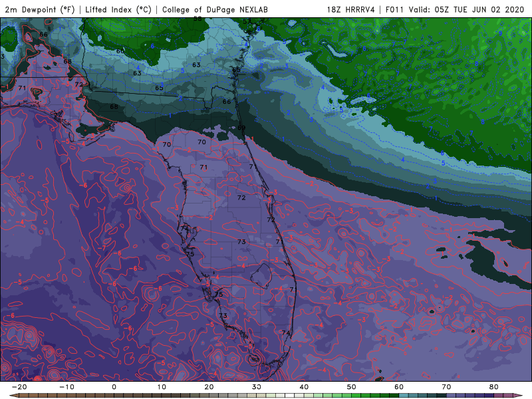Image resolution: width=532 pixels, height=399 pixels.
Task: Select the "College of DuPage NEXLAB" header text
Action: click(x=215, y=9)
